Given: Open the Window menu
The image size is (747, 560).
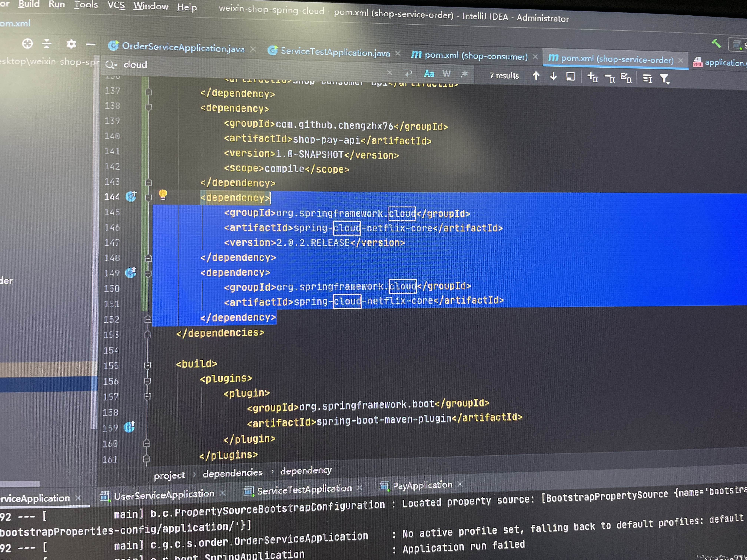Looking at the screenshot, I should tap(151, 6).
